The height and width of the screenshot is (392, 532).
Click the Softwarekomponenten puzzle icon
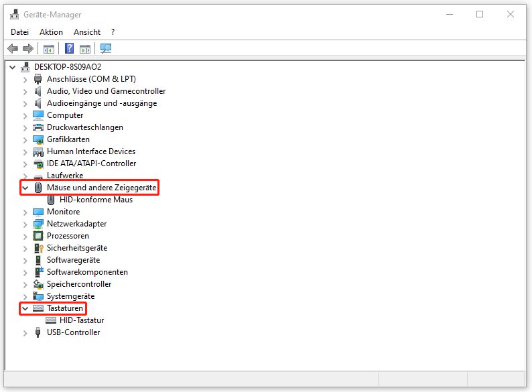click(x=39, y=272)
